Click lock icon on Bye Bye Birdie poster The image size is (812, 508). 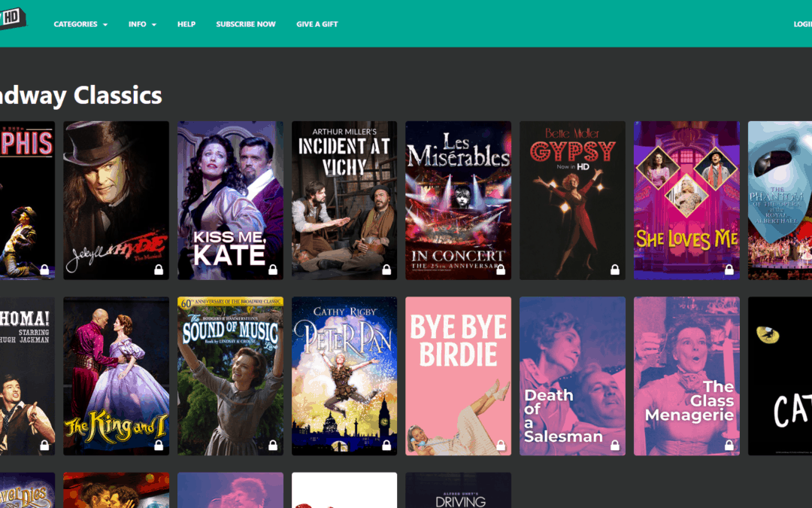tap(501, 446)
